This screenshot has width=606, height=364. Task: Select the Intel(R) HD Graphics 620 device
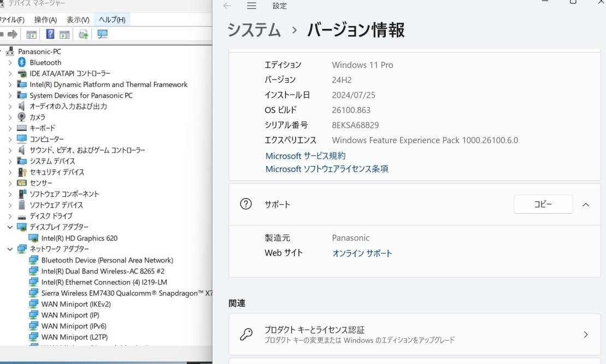coord(79,238)
